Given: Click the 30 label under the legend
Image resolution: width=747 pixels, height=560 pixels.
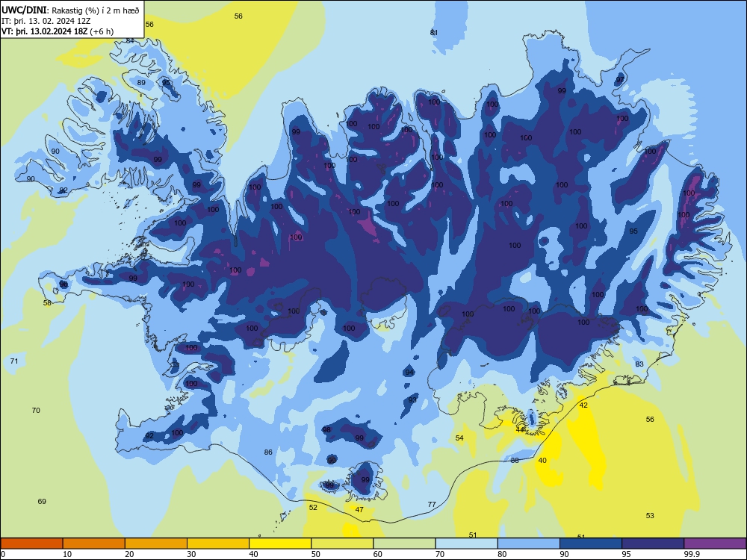Looking at the screenshot, I should [191, 554].
